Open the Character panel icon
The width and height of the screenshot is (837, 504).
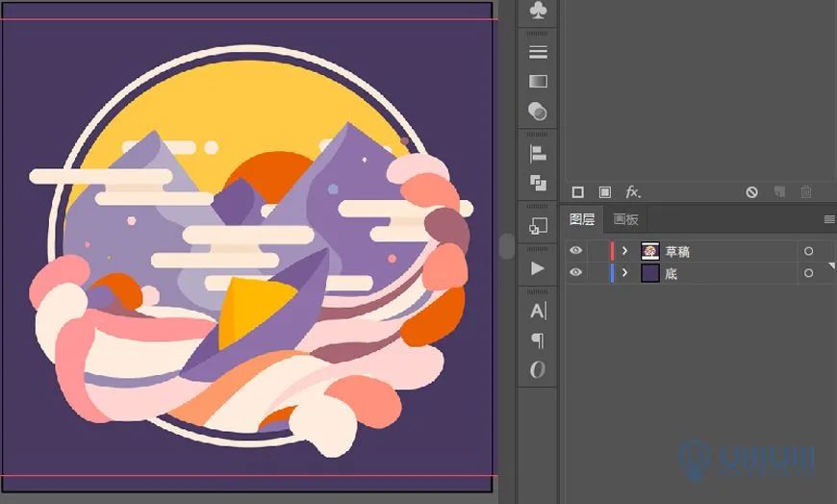click(x=538, y=311)
